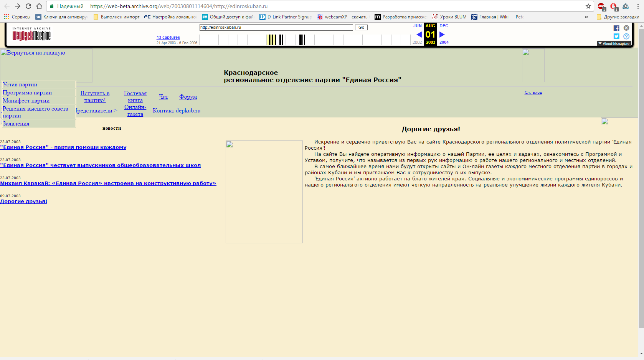Expand hidden bookmarks with double chevron

coord(586,17)
